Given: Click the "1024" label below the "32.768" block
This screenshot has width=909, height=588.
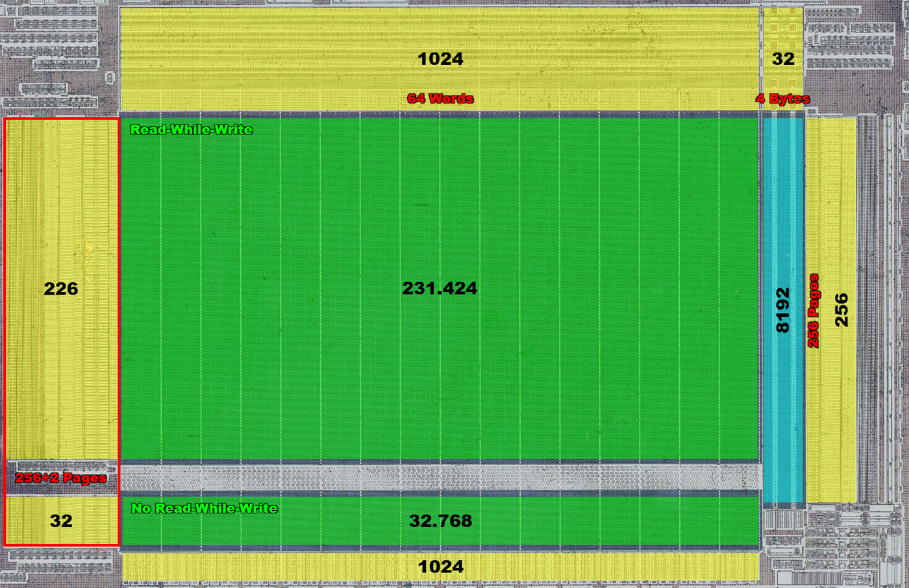Looking at the screenshot, I should (440, 567).
